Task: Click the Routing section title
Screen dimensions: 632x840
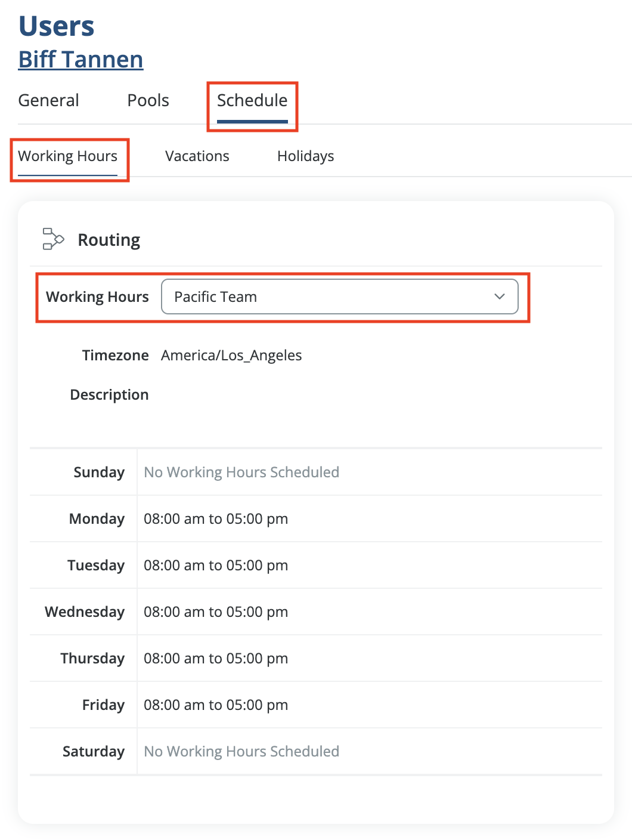Action: (109, 240)
